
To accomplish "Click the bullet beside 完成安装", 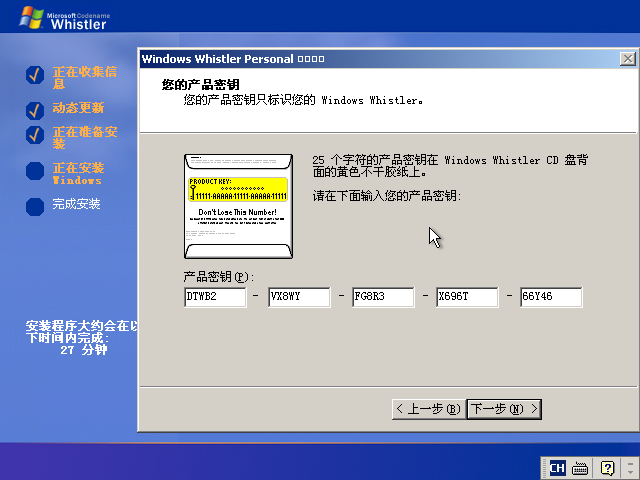I will [x=35, y=207].
